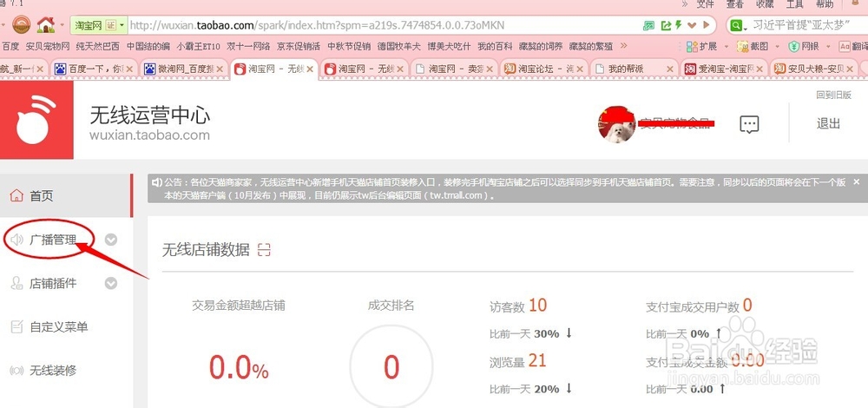Click the 网银 online banking shield icon
The height and width of the screenshot is (408, 868).
[794, 47]
